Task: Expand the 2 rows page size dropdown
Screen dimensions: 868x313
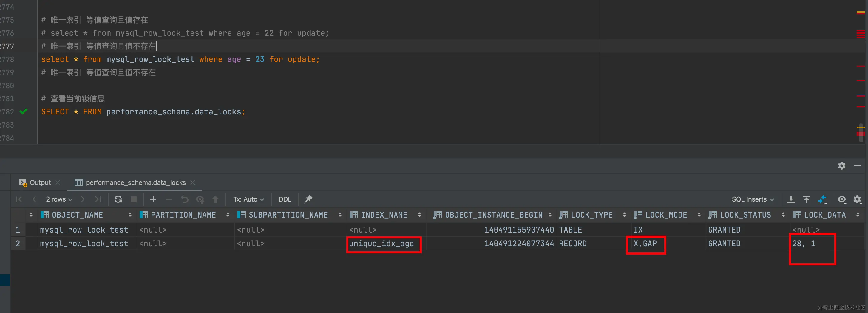Action: pyautogui.click(x=59, y=199)
